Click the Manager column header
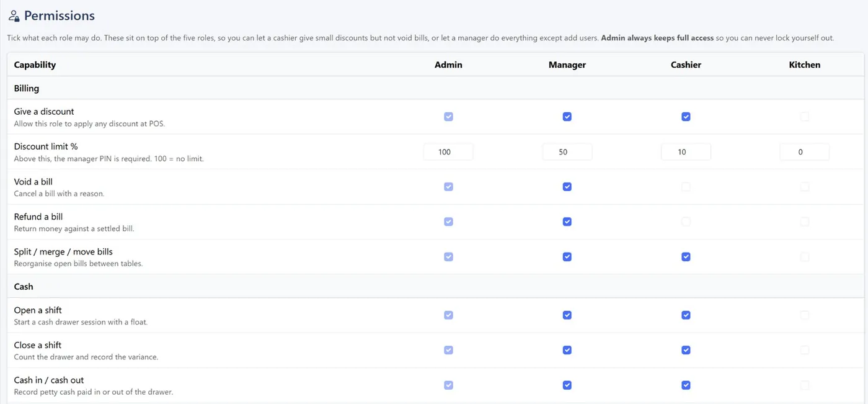This screenshot has height=404, width=868. click(567, 65)
